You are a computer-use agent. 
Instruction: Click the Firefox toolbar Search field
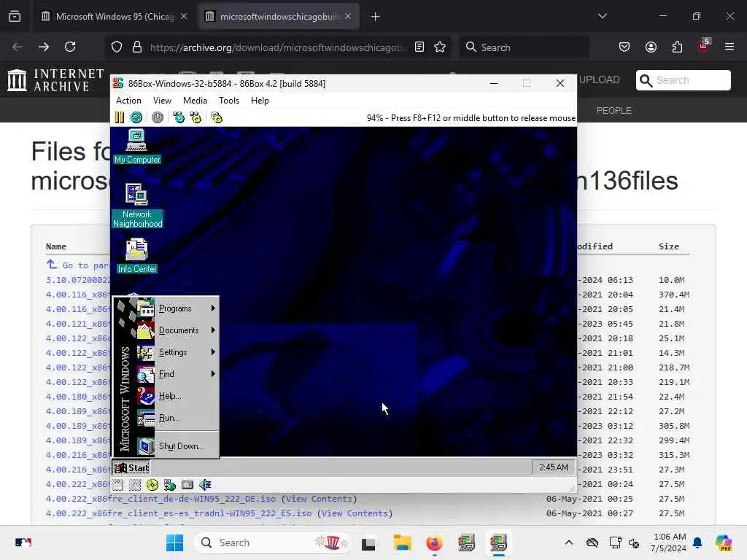coord(524,47)
